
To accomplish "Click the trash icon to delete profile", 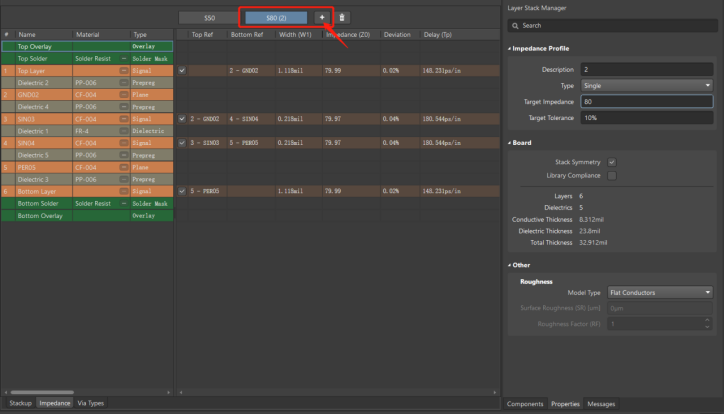I will (x=342, y=18).
